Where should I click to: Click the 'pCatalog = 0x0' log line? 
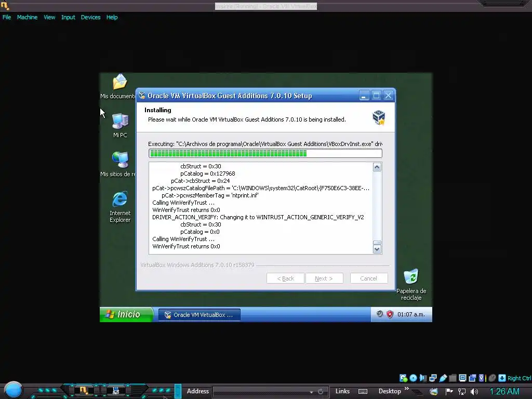(x=200, y=232)
